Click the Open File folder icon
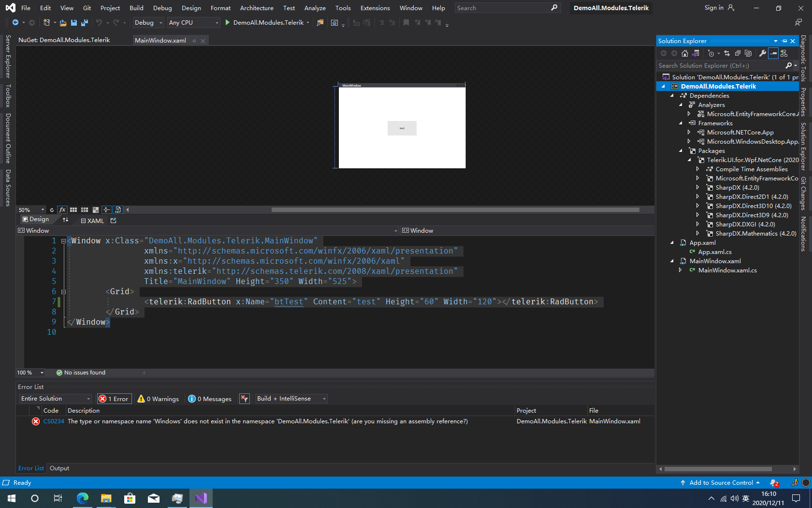Image resolution: width=812 pixels, height=508 pixels. [x=63, y=23]
